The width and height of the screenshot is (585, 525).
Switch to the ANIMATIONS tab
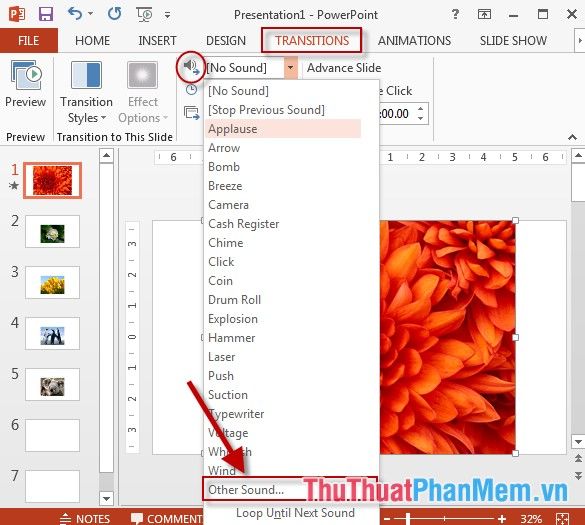[x=414, y=40]
